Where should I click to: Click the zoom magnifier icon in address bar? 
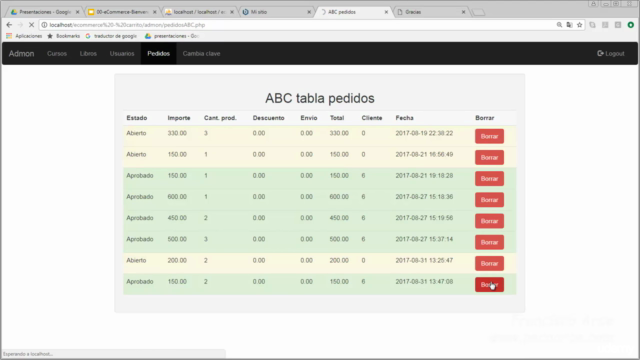559,25
